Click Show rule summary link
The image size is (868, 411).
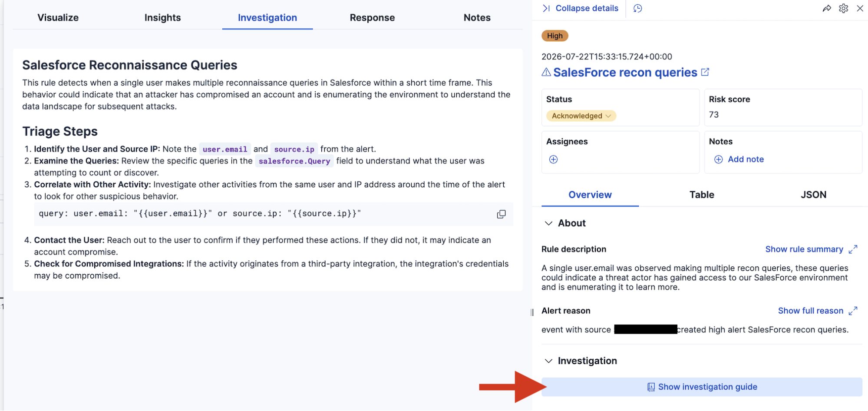(x=804, y=249)
